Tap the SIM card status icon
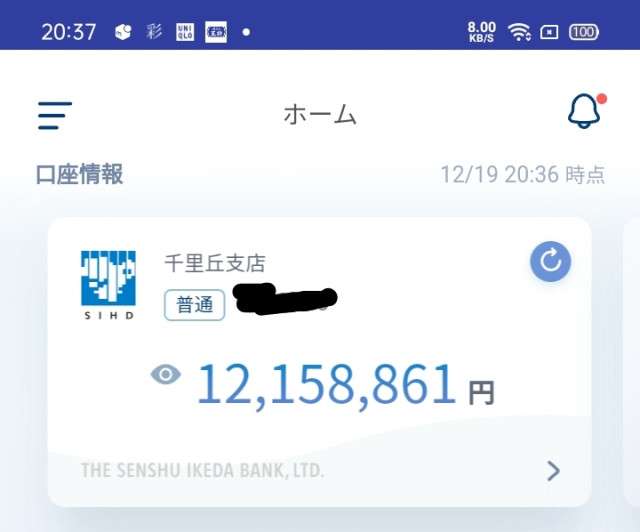The width and height of the screenshot is (640, 532). [x=549, y=32]
